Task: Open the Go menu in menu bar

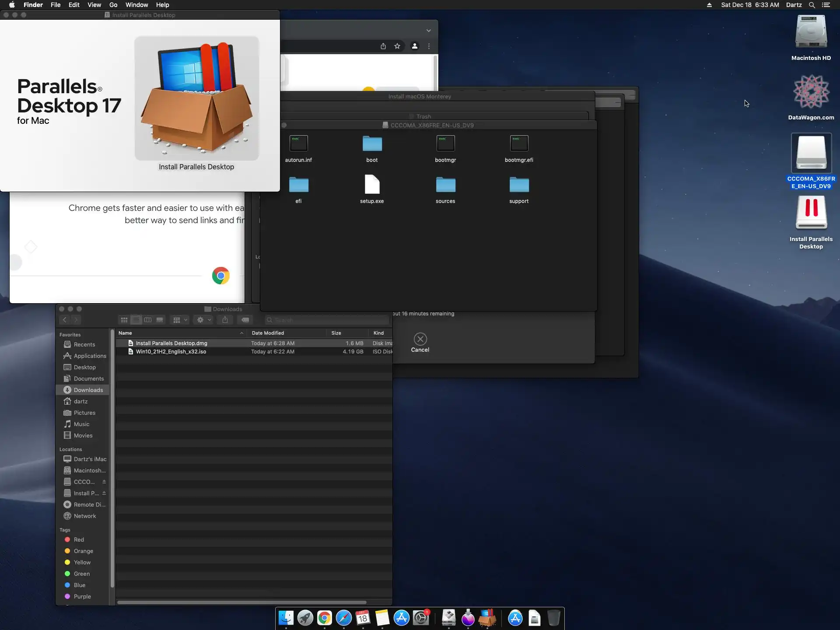Action: tap(113, 5)
